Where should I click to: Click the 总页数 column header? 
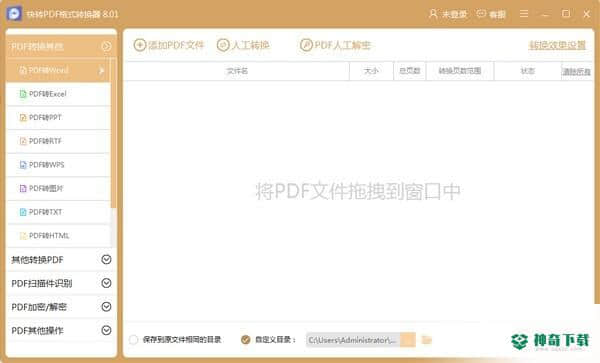409,71
